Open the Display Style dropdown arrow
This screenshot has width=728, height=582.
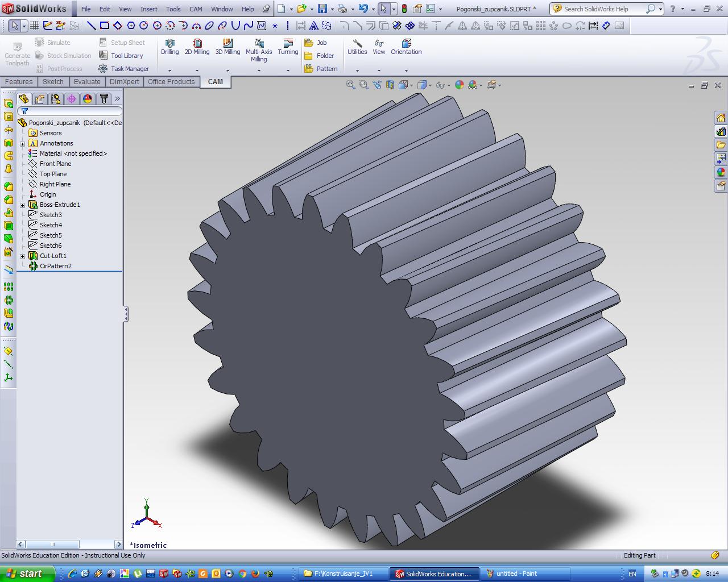click(x=431, y=85)
